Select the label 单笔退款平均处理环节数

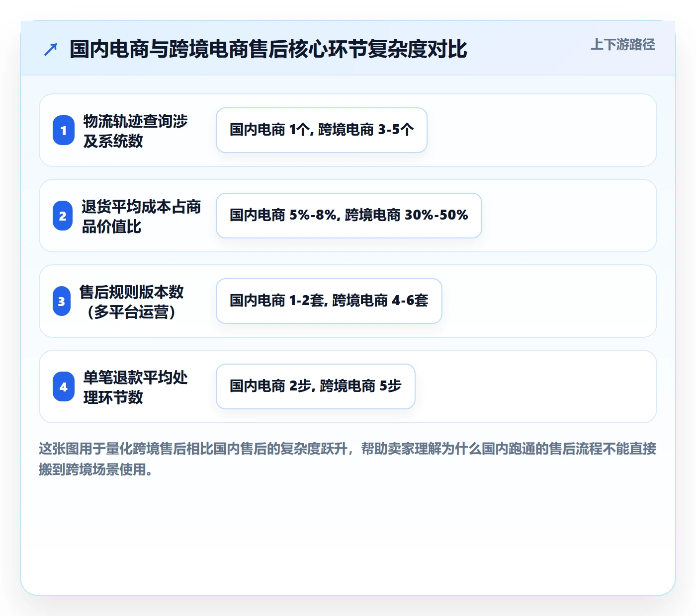[135, 387]
